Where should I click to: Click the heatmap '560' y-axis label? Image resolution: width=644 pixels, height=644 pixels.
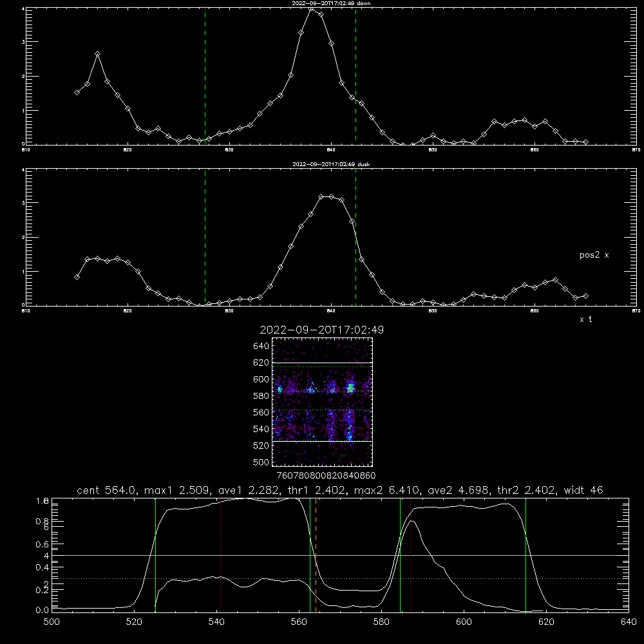tap(261, 412)
